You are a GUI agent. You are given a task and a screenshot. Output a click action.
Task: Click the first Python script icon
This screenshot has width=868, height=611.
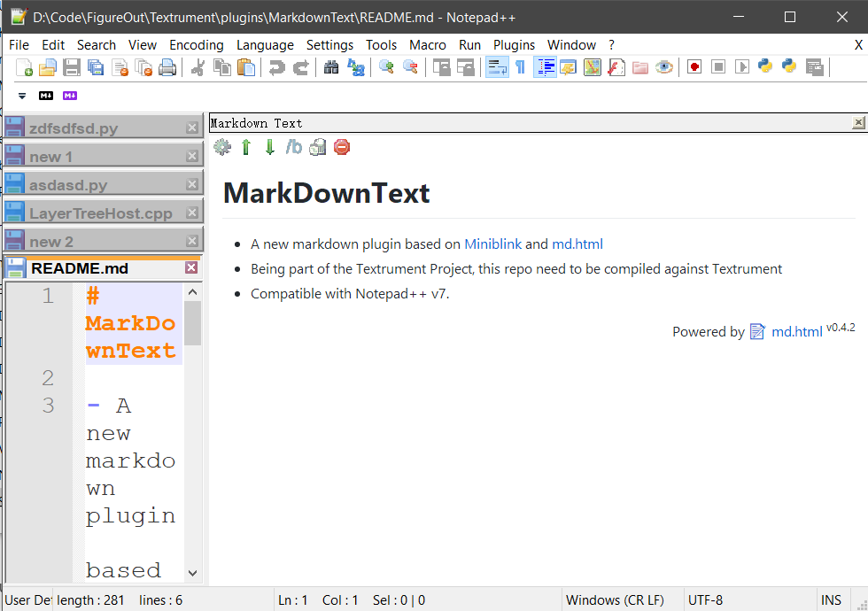pos(765,67)
